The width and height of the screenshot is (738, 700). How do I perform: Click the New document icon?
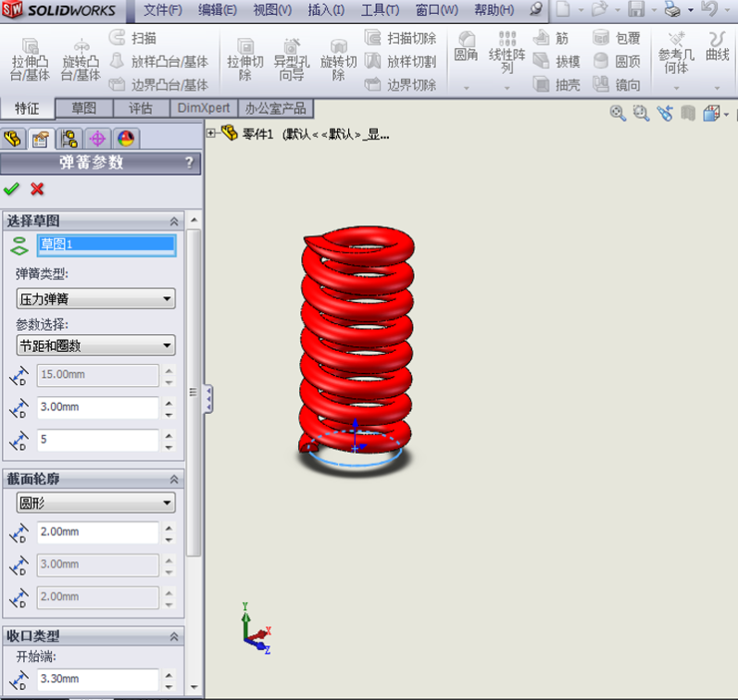tap(563, 9)
